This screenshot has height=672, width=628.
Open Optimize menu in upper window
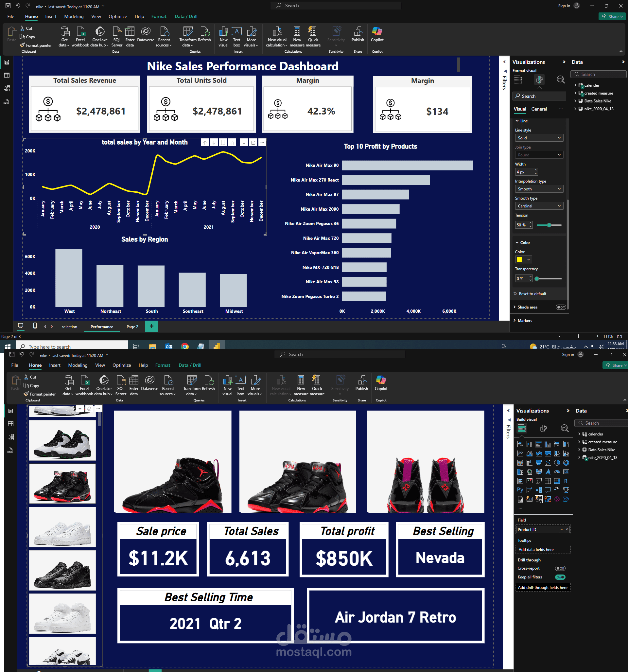click(x=118, y=16)
